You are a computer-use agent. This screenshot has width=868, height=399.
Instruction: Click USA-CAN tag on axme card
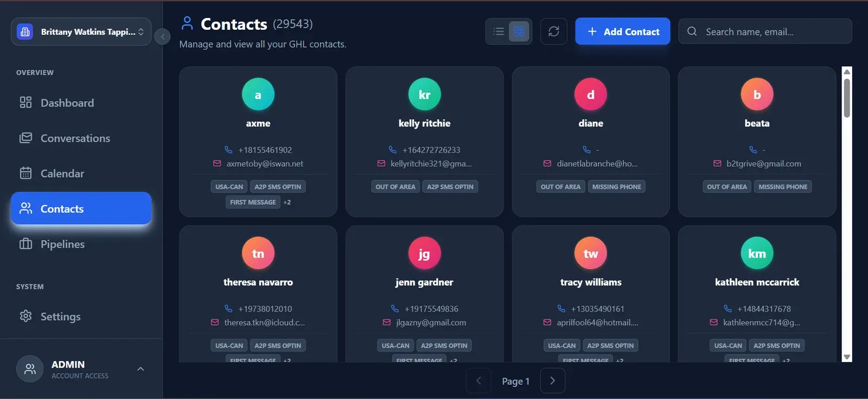(x=229, y=187)
